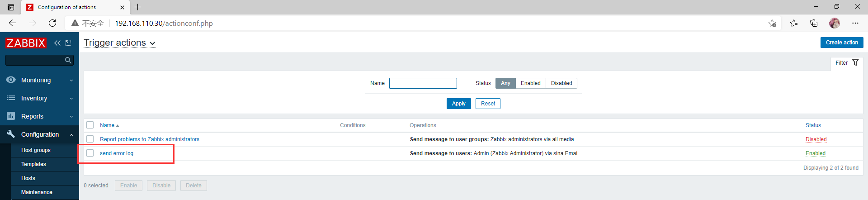Open the send error log action link
This screenshot has width=868, height=200.
(117, 153)
